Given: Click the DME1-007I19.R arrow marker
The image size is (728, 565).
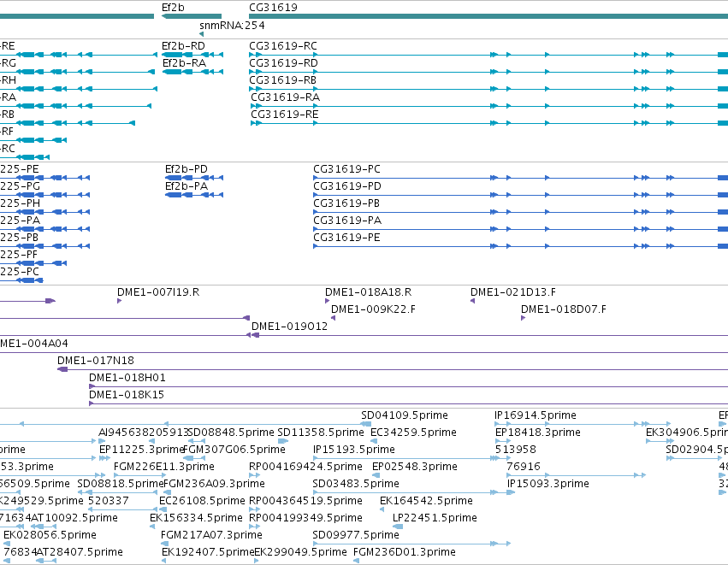Looking at the screenshot, I should pos(119,301).
